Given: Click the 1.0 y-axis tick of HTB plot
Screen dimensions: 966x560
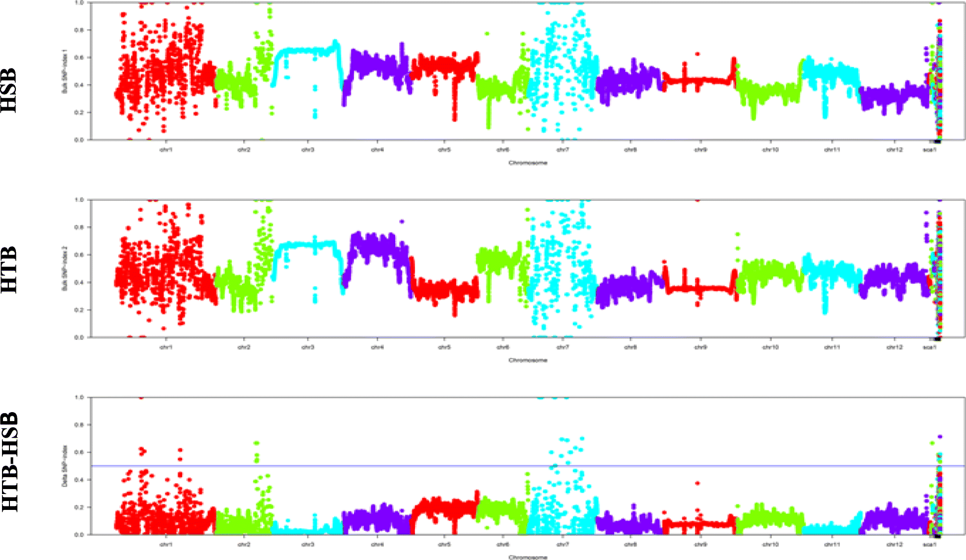Looking at the screenshot, I should (x=79, y=200).
